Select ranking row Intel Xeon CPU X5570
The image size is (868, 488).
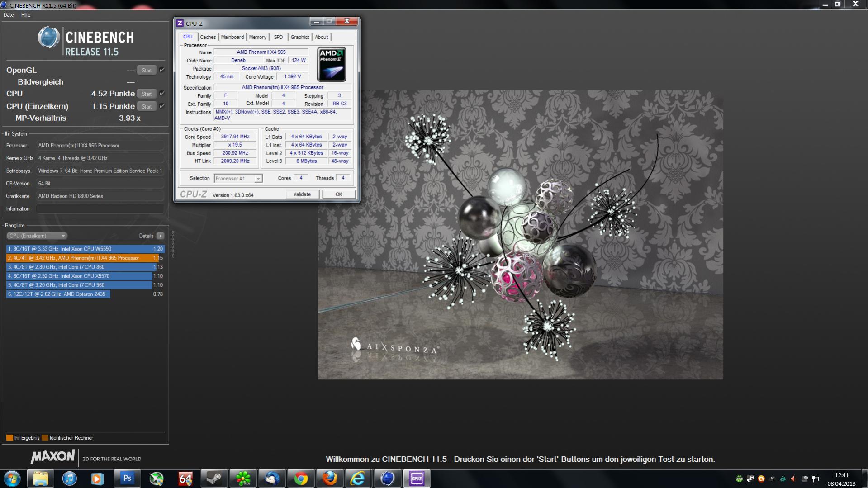(85, 276)
